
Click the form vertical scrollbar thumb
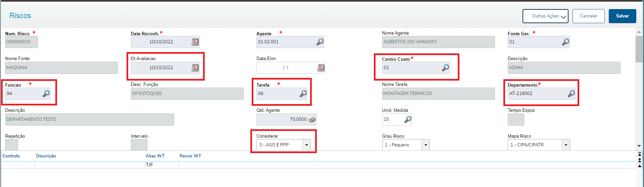pos(639,49)
